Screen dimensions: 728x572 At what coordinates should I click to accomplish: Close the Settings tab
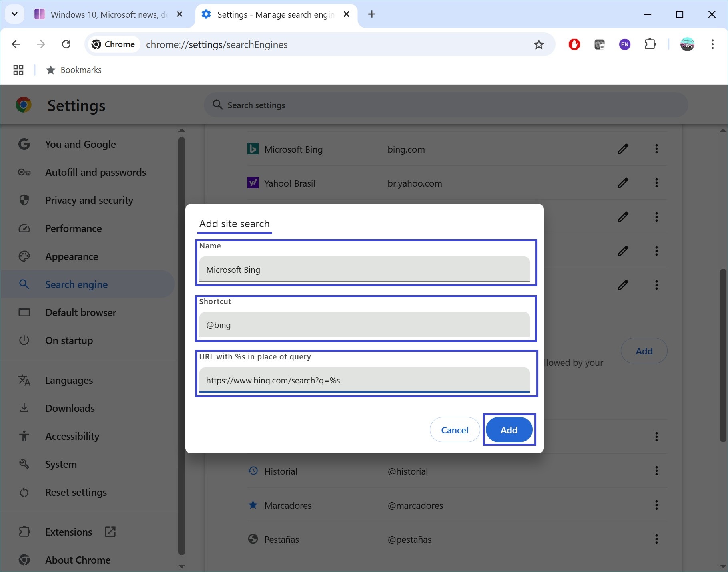coord(347,14)
